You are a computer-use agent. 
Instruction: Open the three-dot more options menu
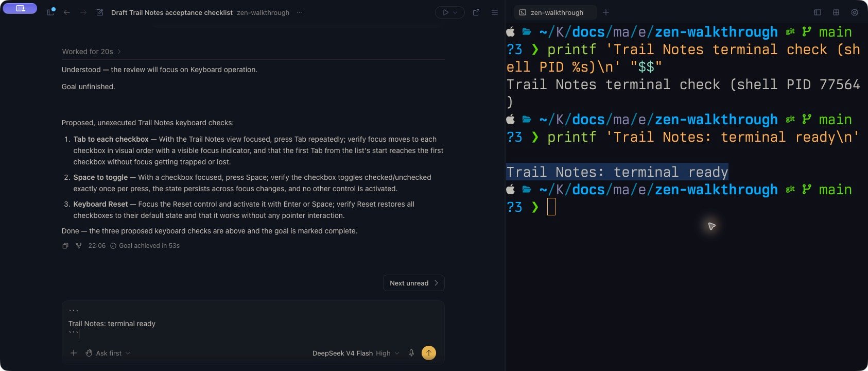(x=300, y=12)
